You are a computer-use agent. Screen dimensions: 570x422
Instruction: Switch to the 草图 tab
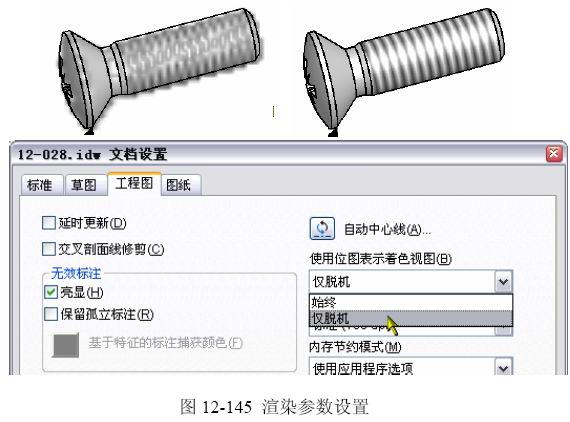click(x=85, y=185)
